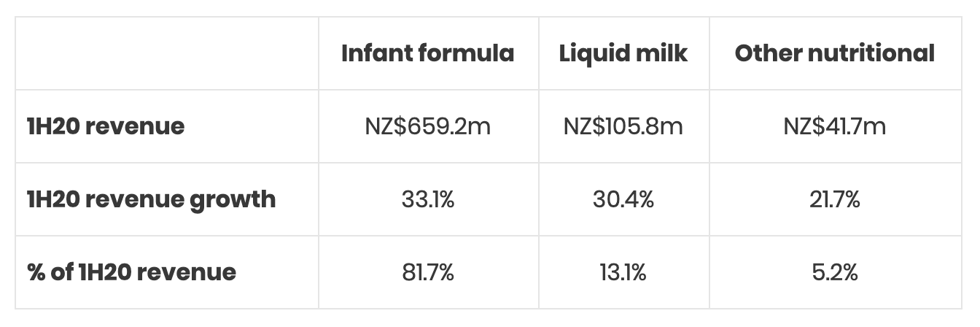Click the empty top-left table cell
980x327 pixels.
pyautogui.click(x=166, y=53)
